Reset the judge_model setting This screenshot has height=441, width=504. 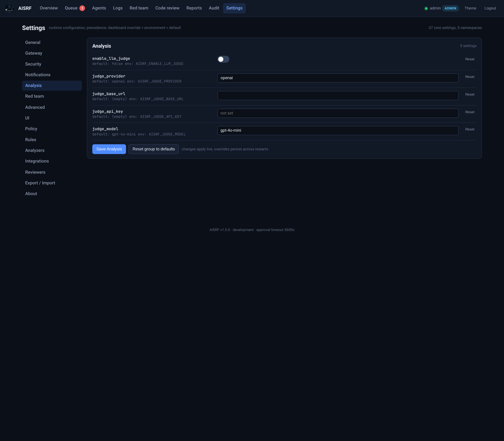pyautogui.click(x=470, y=129)
